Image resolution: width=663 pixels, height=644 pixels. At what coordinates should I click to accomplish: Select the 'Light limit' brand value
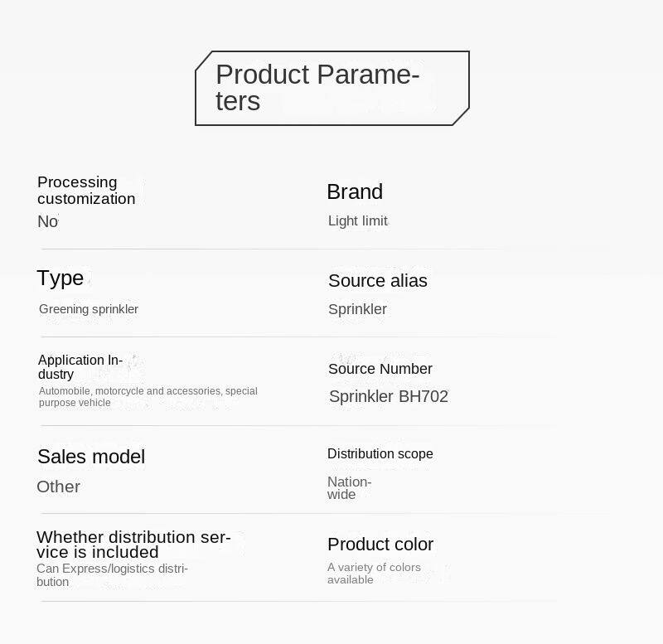(358, 220)
